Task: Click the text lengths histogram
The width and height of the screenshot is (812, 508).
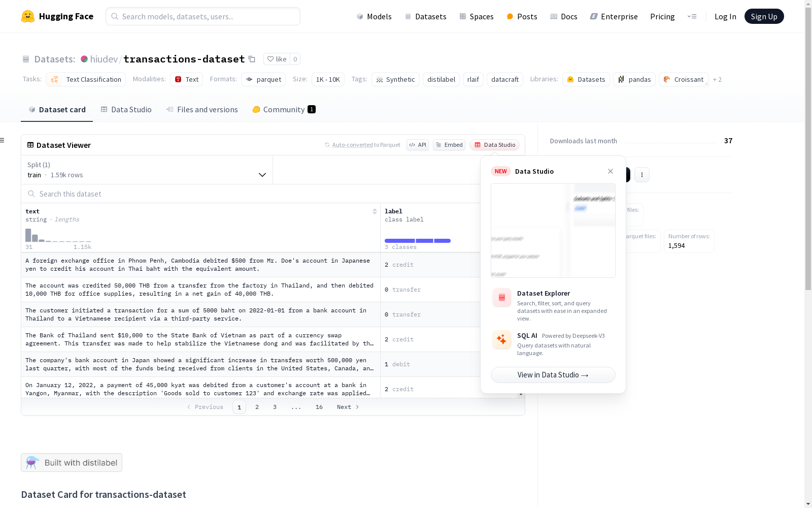Action: click(x=58, y=235)
